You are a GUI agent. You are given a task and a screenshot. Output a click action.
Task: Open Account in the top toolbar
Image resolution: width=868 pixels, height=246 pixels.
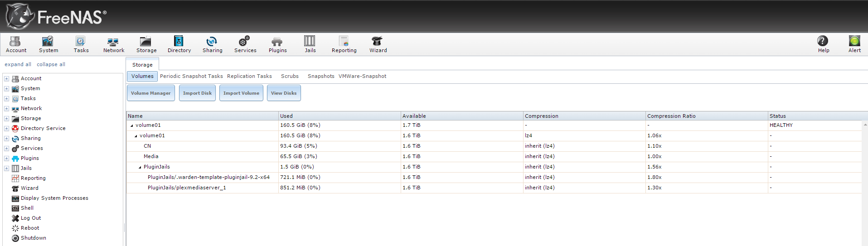16,44
